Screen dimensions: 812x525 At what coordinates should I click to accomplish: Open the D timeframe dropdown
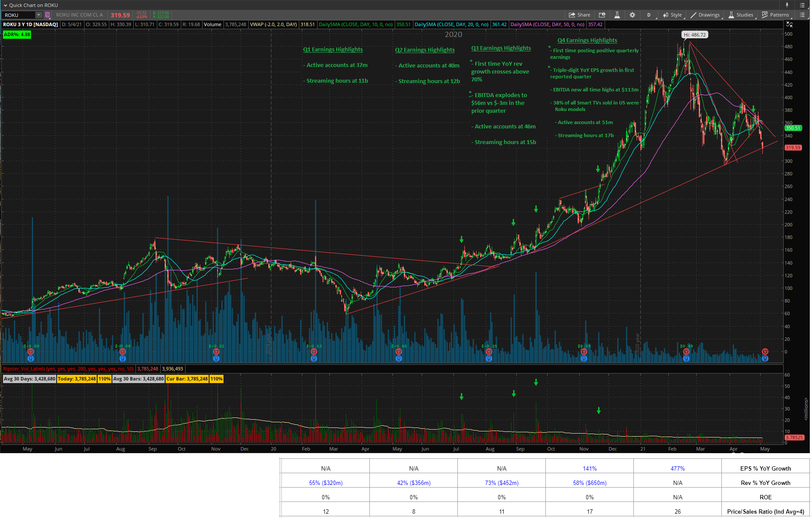click(649, 15)
